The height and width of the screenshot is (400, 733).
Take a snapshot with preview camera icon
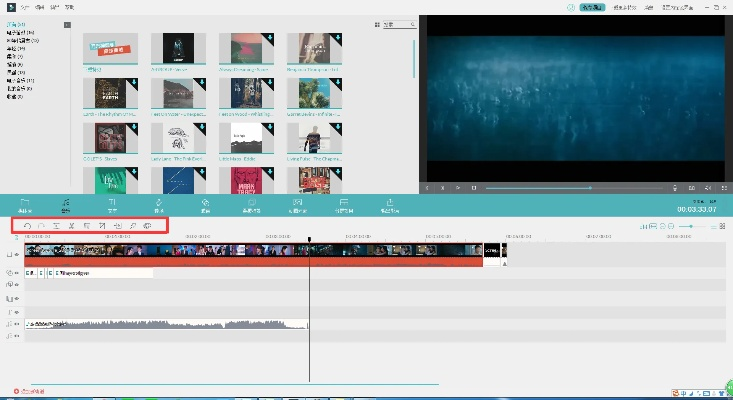pyautogui.click(x=691, y=187)
